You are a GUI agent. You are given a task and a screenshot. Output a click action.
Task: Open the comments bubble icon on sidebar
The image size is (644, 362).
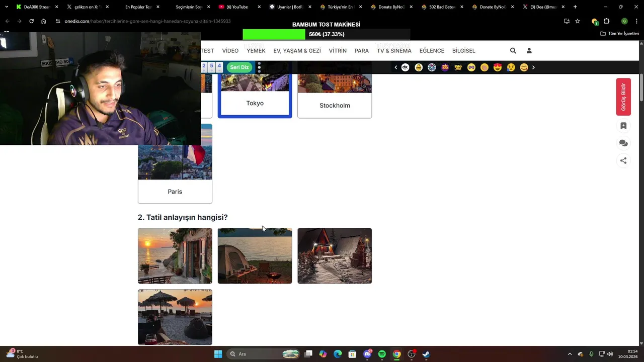click(x=623, y=143)
